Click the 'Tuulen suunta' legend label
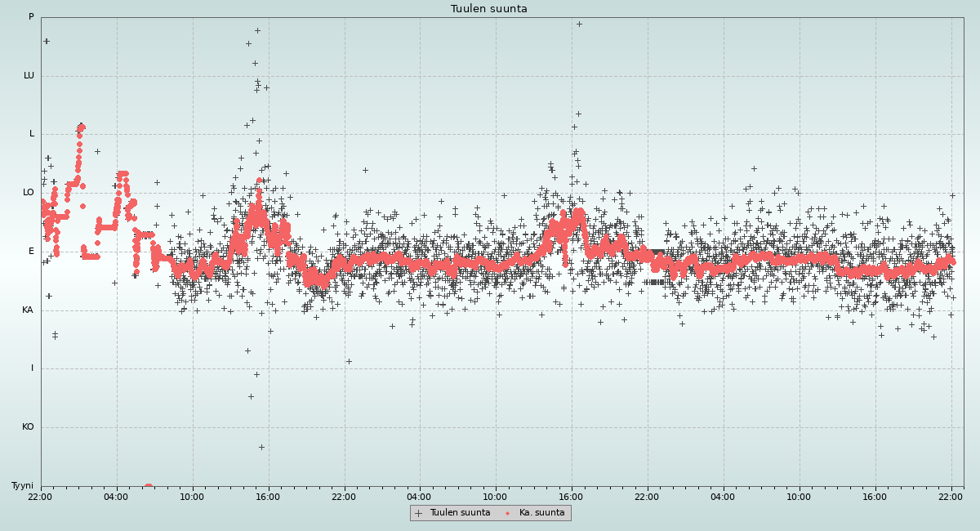Viewport: 980px width, 531px height. (460, 513)
